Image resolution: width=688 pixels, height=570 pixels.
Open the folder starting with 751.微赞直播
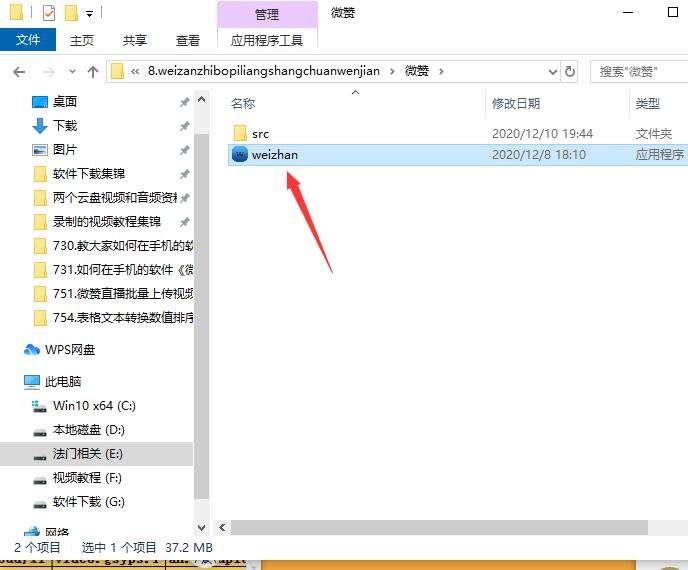(123, 293)
